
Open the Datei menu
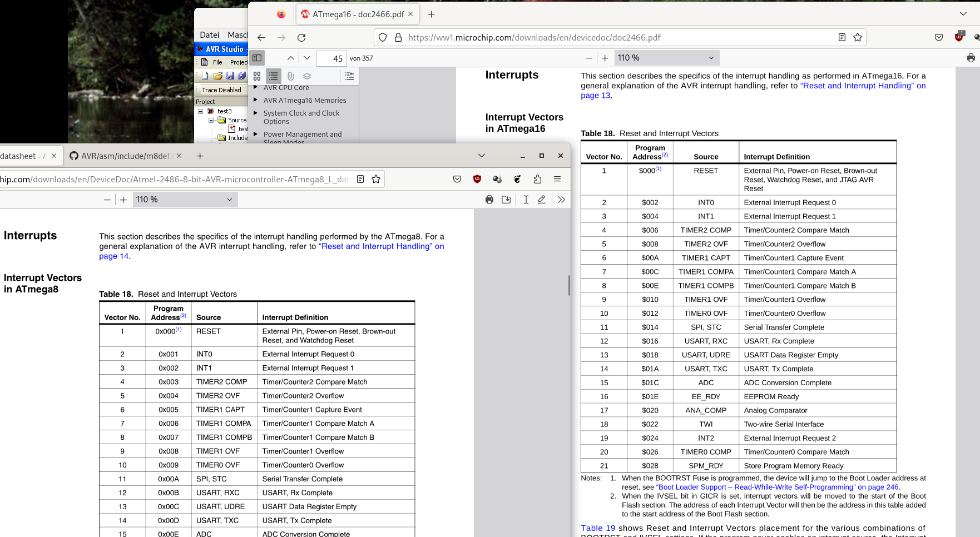210,34
